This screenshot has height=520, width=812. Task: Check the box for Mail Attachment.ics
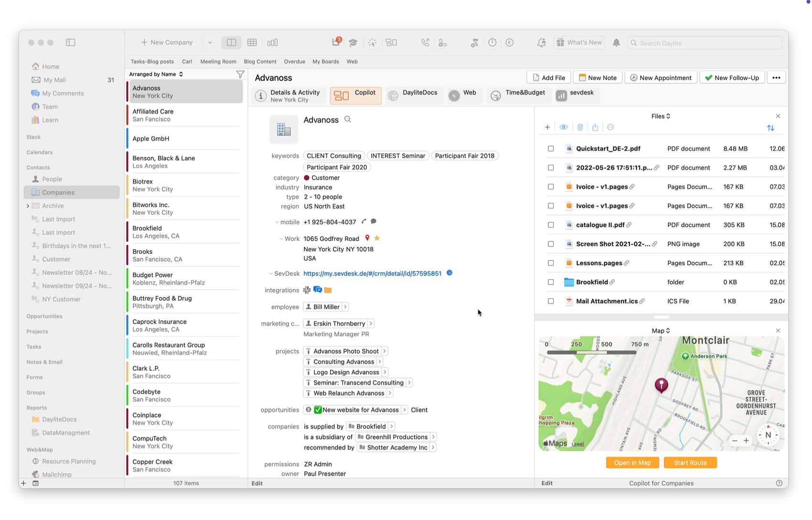[551, 302]
